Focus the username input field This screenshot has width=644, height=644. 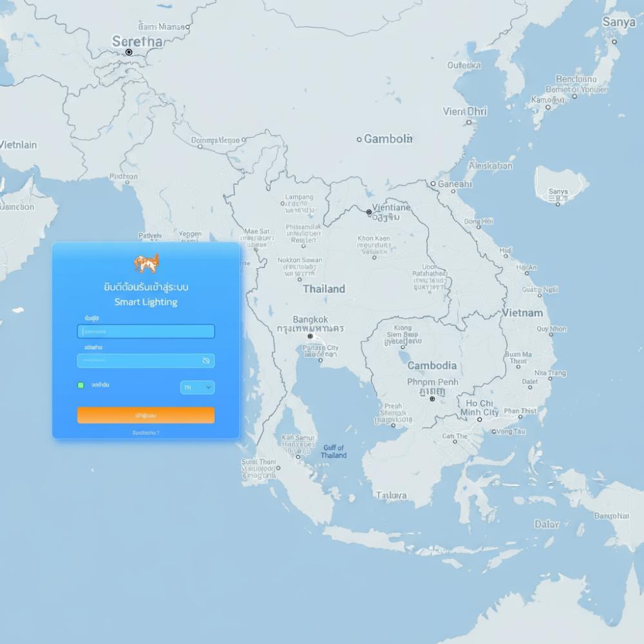[x=146, y=332]
